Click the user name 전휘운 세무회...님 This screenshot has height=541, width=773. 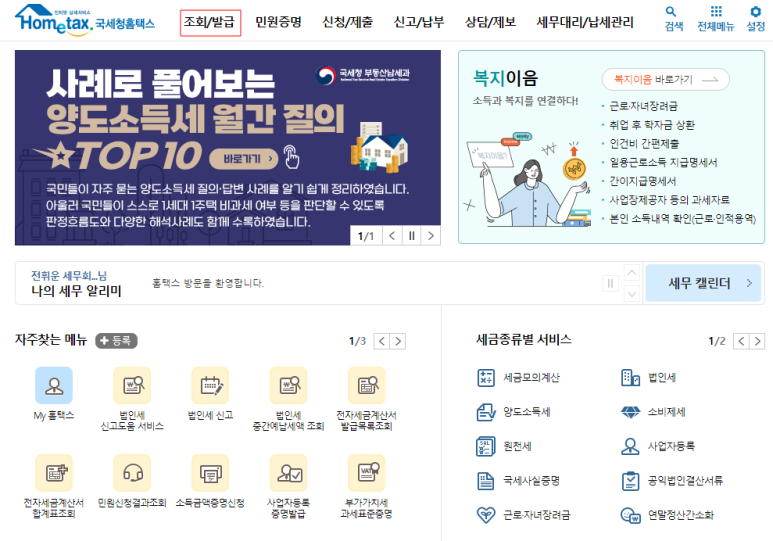click(x=69, y=275)
